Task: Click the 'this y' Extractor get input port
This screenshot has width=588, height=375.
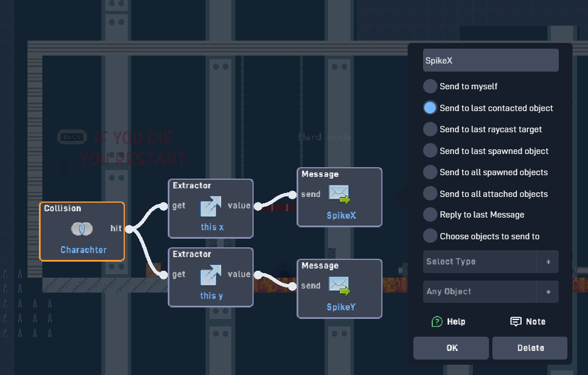Action: tap(164, 275)
